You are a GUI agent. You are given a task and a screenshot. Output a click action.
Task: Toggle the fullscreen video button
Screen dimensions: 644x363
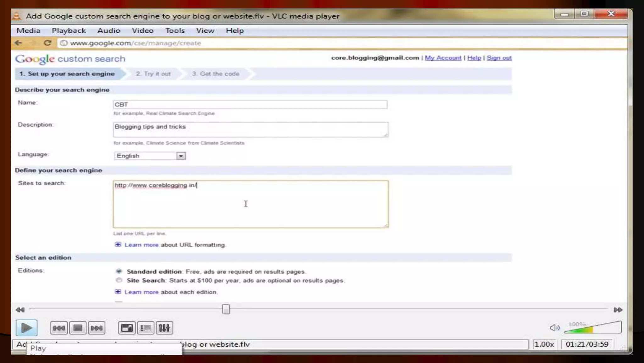pyautogui.click(x=127, y=328)
